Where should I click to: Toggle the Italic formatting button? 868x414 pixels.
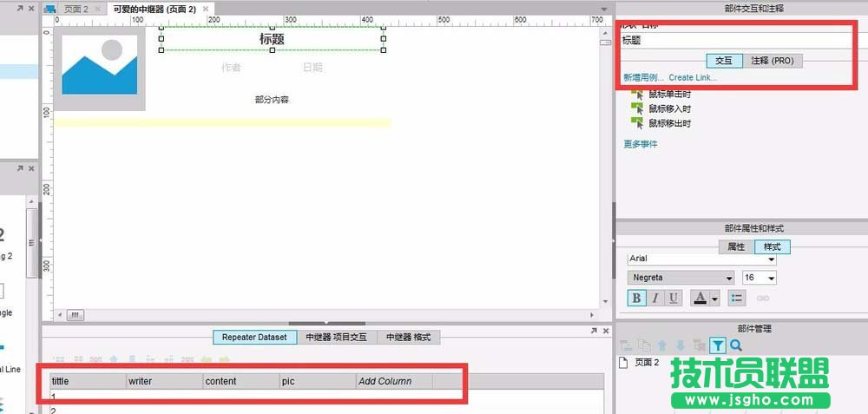655,299
